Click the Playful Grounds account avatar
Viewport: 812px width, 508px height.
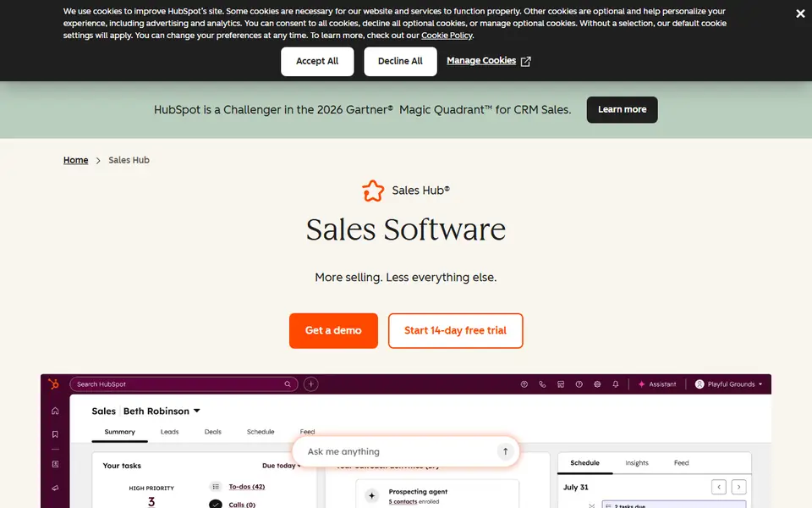(x=700, y=384)
